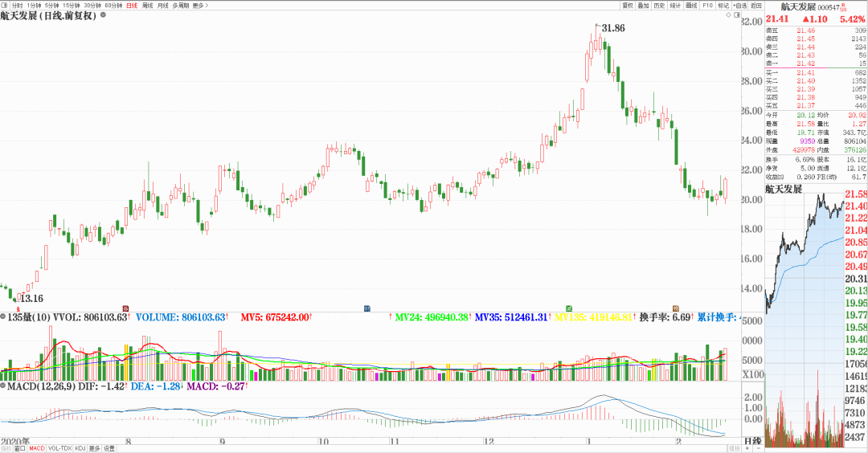Select the 15分钟 period
868x453 pixels.
click(72, 6)
